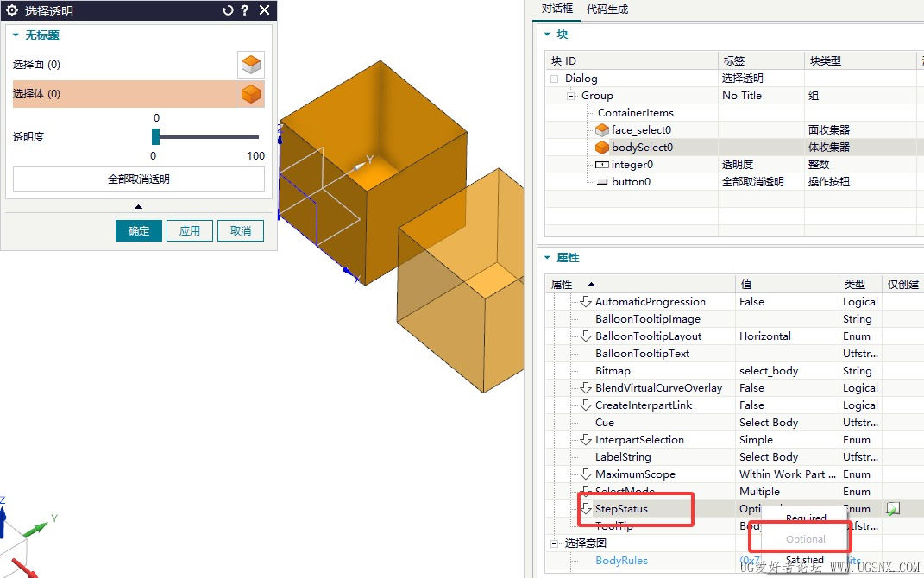The height and width of the screenshot is (578, 924).
Task: Collapse the 属性 section
Action: (x=547, y=257)
